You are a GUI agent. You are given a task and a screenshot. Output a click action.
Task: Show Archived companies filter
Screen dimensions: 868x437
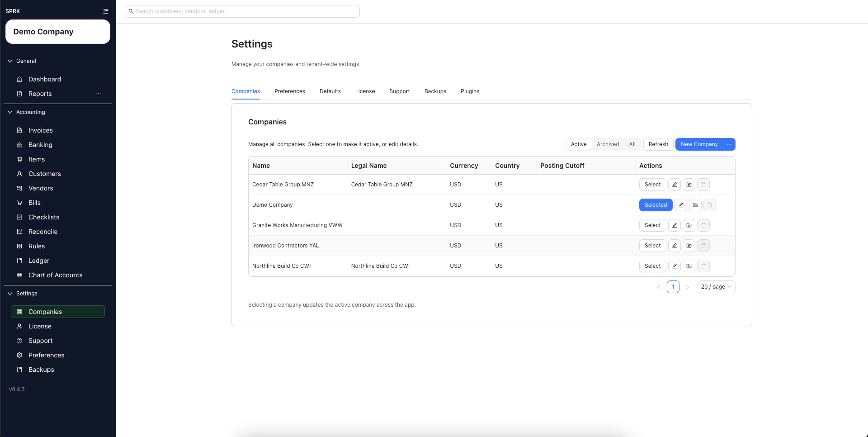pyautogui.click(x=608, y=144)
